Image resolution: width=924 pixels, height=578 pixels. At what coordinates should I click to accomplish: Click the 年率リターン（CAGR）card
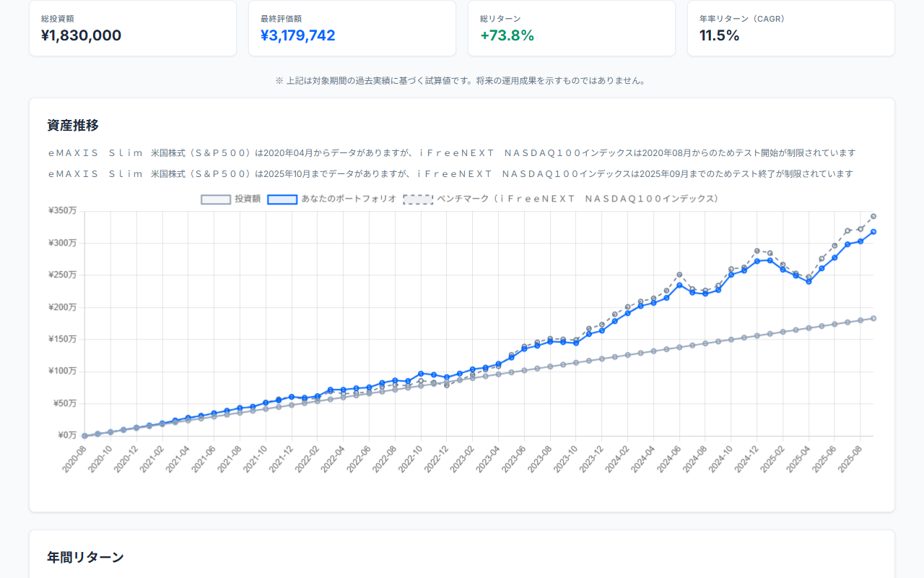790,28
